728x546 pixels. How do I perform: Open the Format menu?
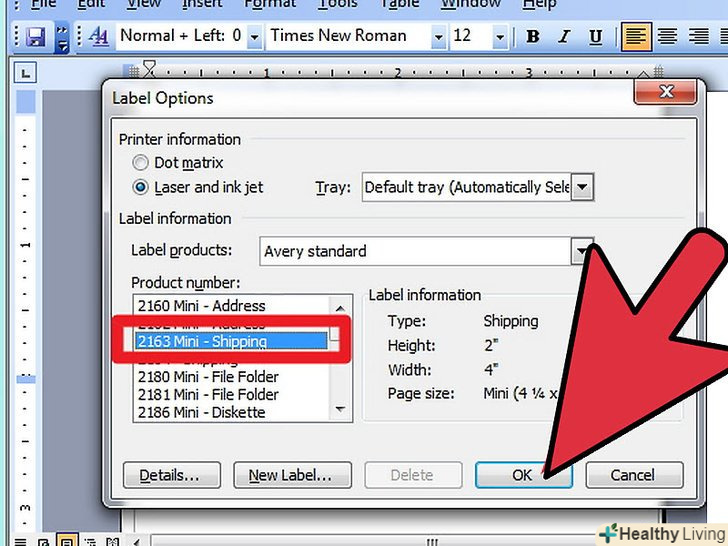click(x=270, y=4)
